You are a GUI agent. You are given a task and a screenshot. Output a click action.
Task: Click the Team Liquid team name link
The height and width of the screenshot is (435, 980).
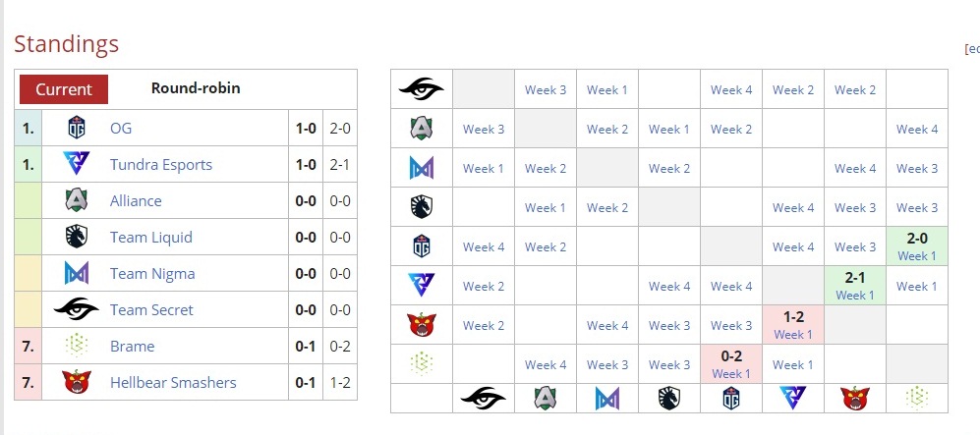click(x=151, y=237)
